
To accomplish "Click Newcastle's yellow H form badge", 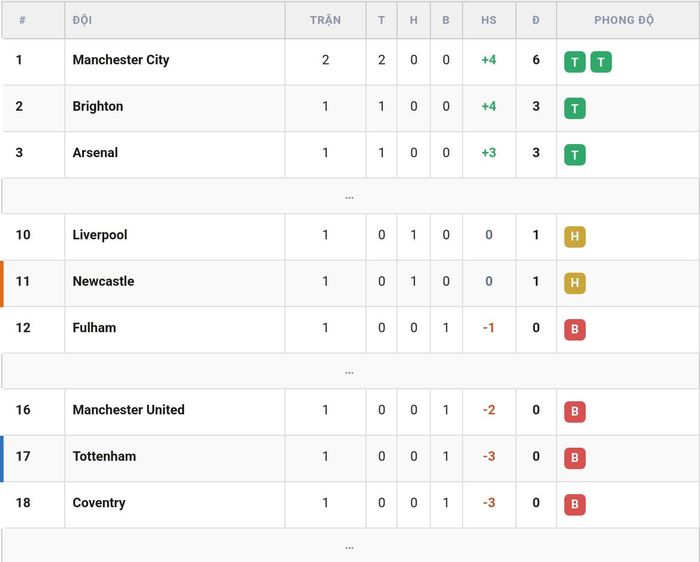I will (575, 283).
